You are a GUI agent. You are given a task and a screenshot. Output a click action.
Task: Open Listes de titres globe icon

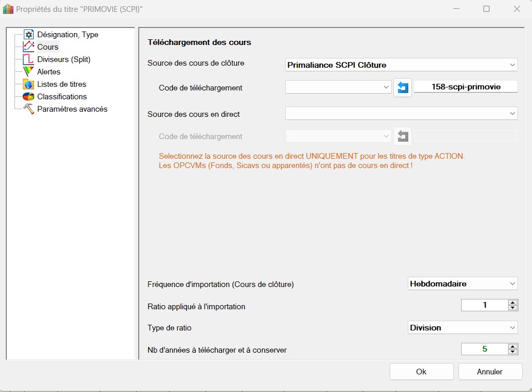click(x=28, y=84)
